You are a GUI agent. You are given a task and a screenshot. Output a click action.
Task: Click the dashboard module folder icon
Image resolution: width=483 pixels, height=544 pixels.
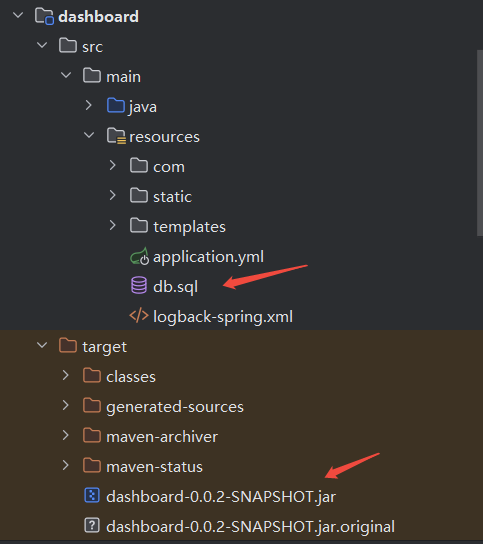click(44, 16)
